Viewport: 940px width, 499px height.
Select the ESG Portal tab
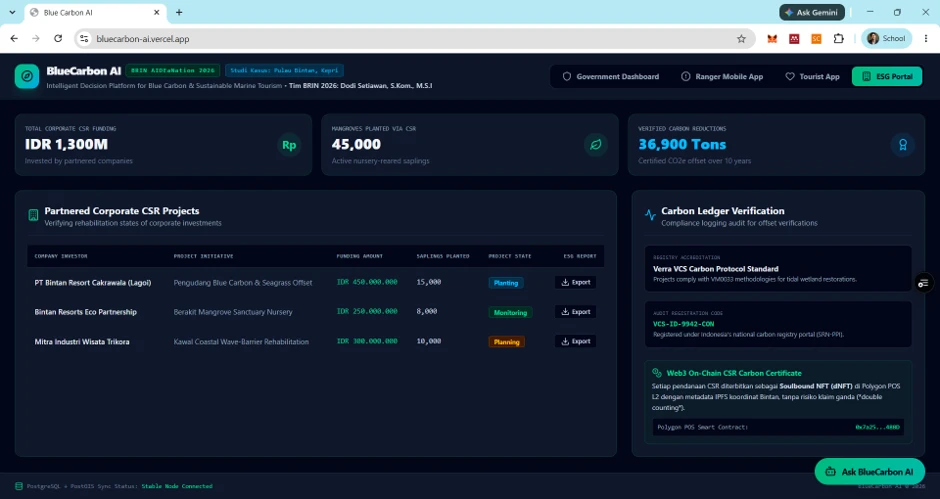pyautogui.click(x=887, y=77)
